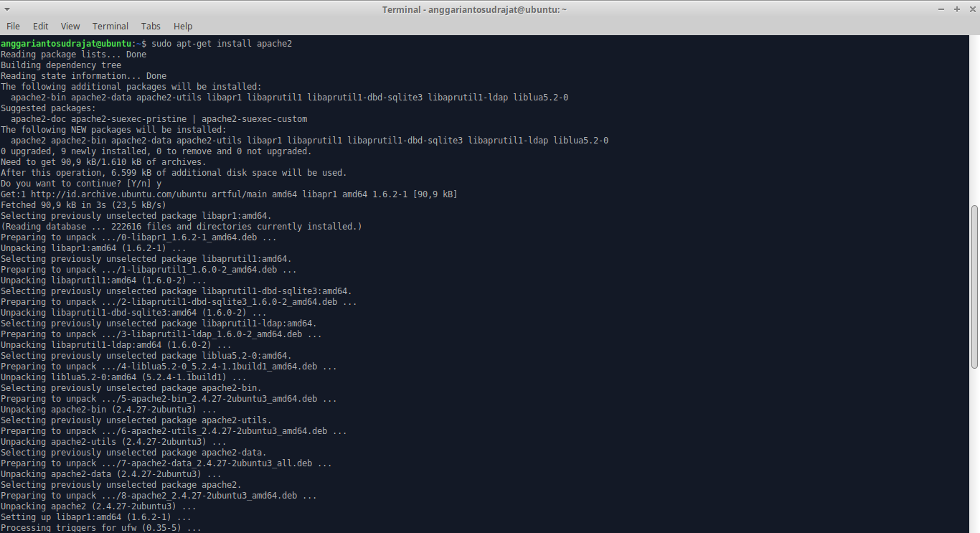
Task: Click 'Preparing to unpack .../6-apache2-utils_2.4.27-2ubuntu3_amd64.deb' line
Action: (x=174, y=431)
